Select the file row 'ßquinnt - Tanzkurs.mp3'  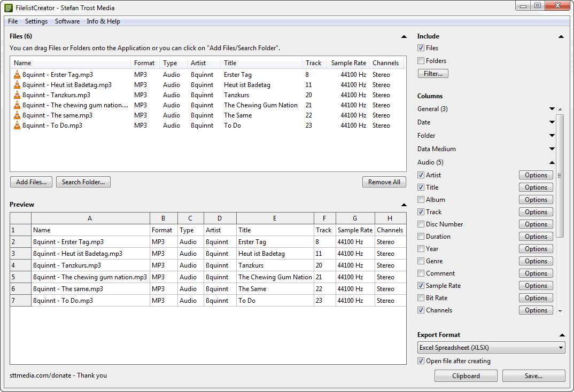208,95
